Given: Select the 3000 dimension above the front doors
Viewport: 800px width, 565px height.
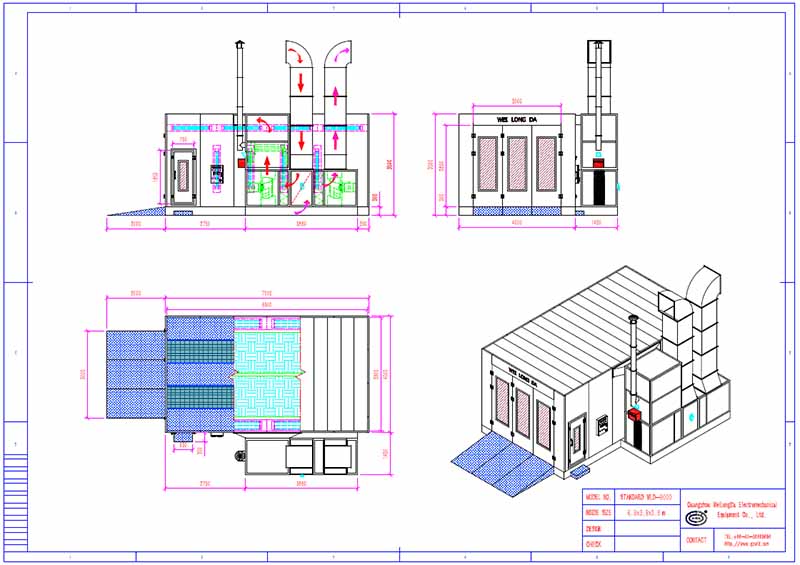Looking at the screenshot, I should 516,102.
